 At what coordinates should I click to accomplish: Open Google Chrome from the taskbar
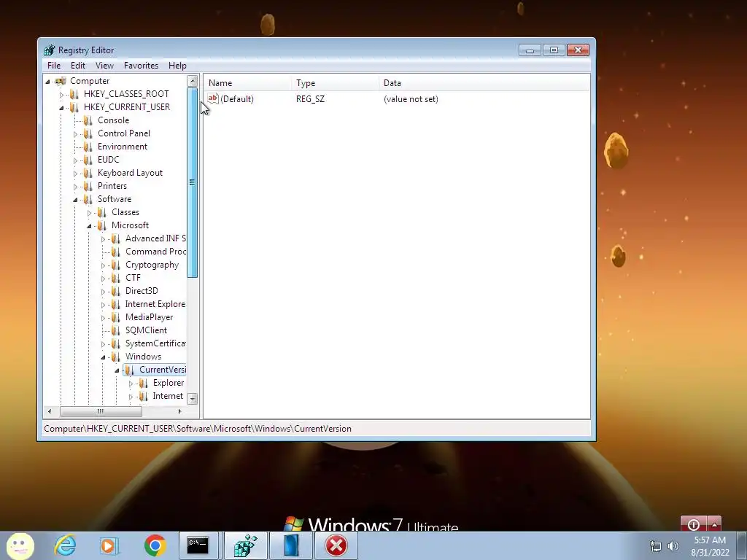click(x=155, y=545)
